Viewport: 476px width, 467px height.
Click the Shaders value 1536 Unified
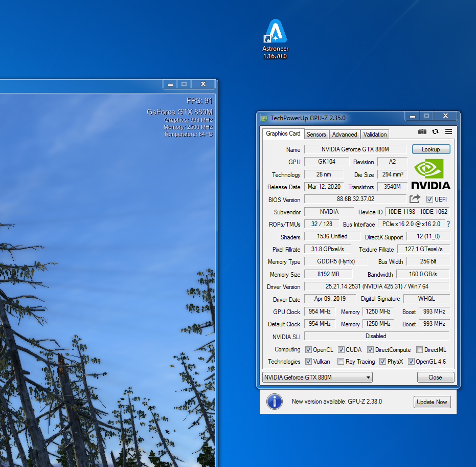[332, 236]
